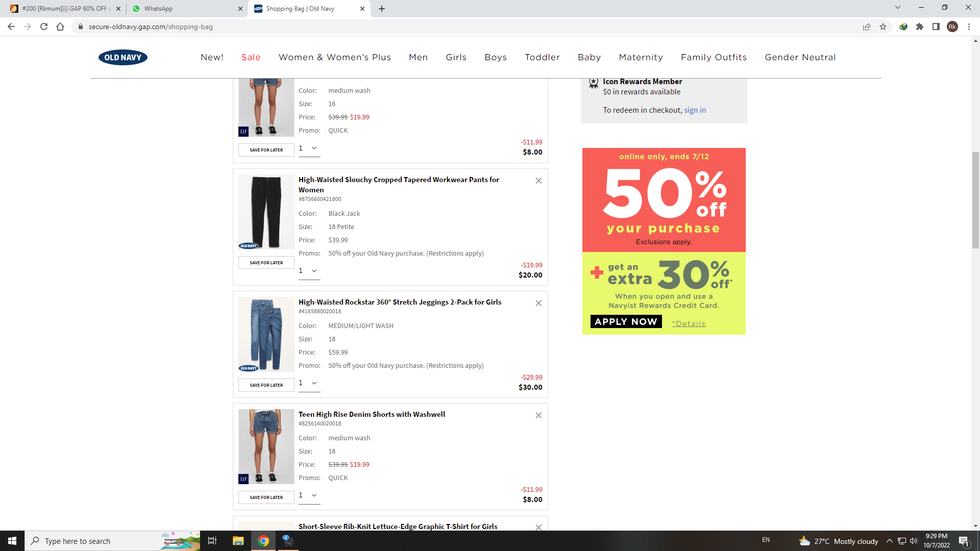Close the WhatsApp tab
Viewport: 980px width, 551px height.
pos(240,9)
